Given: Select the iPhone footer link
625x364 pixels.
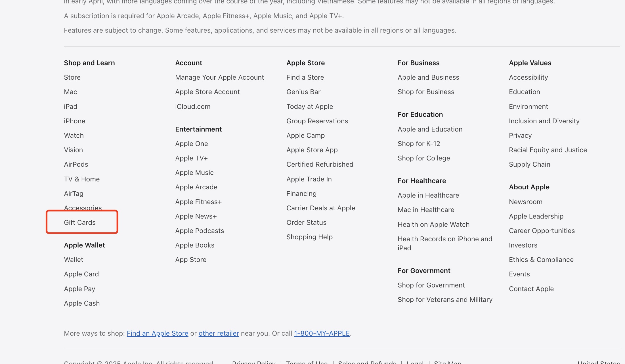Looking at the screenshot, I should (x=74, y=121).
